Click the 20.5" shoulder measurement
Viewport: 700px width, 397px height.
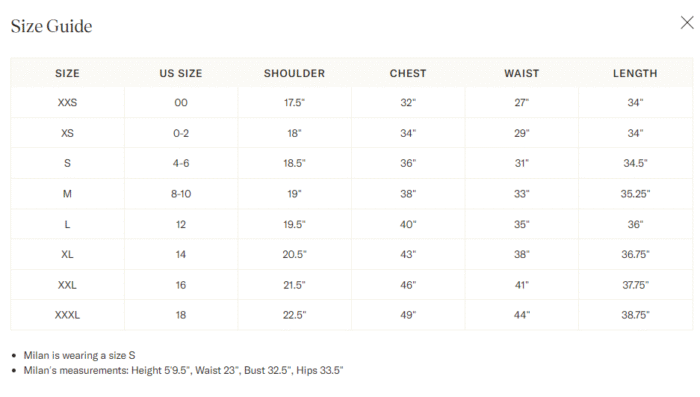tap(294, 255)
